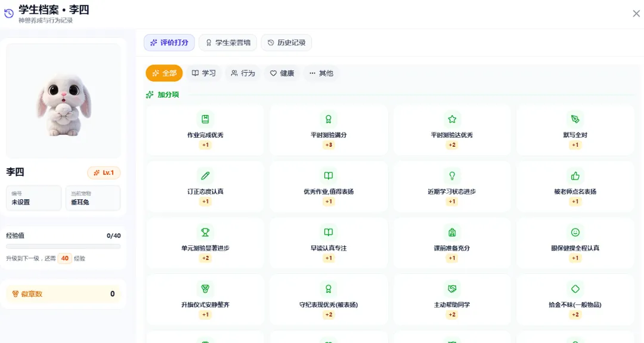Open the 学生荣誉墙 tab
Image resolution: width=644 pixels, height=343 pixels.
pos(228,43)
